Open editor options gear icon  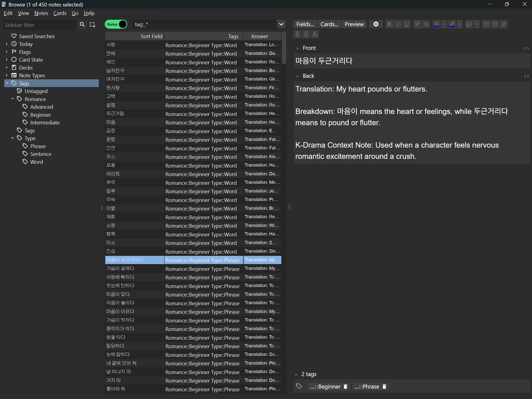[376, 24]
